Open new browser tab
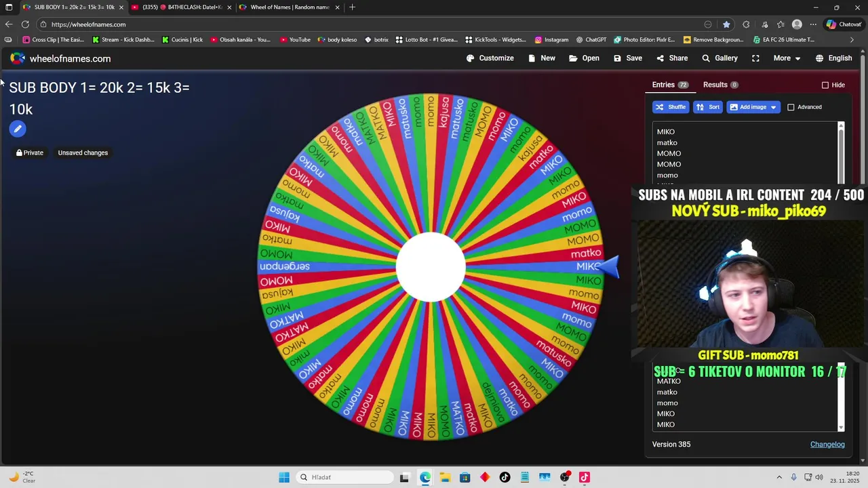This screenshot has width=868, height=488. 352,7
